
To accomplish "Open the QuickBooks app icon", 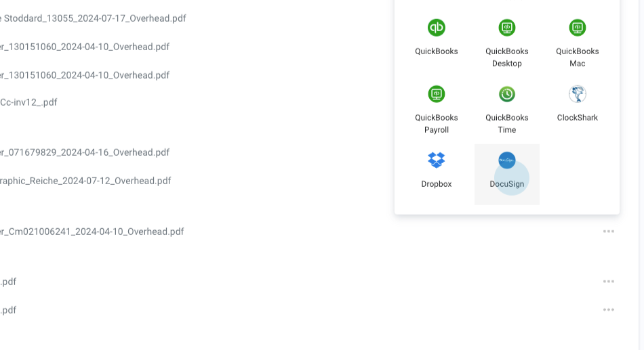I will 437,28.
